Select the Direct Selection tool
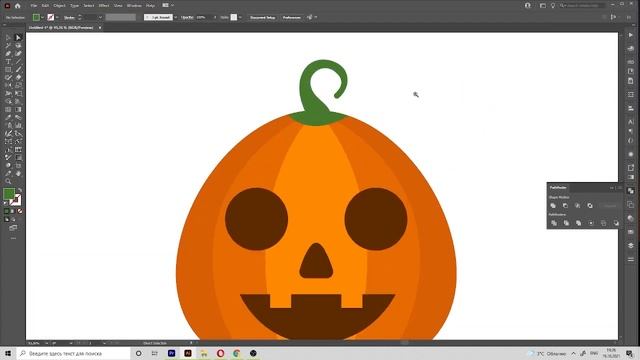 pyautogui.click(x=18, y=37)
